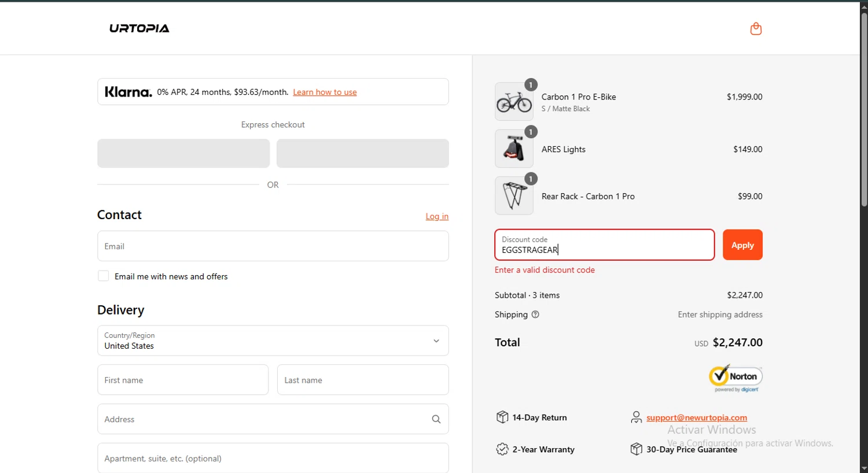Image resolution: width=868 pixels, height=473 pixels.
Task: Click the ARES Lights product name
Action: tap(564, 149)
